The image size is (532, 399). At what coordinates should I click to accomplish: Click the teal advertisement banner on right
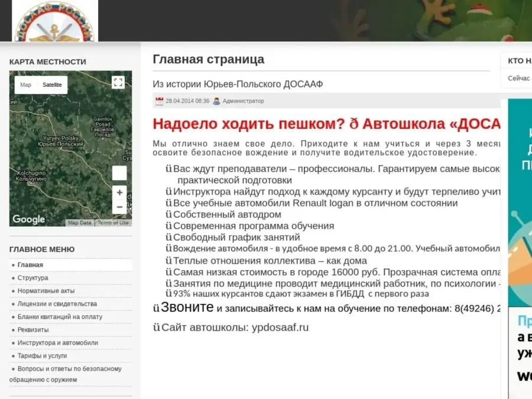click(x=520, y=203)
